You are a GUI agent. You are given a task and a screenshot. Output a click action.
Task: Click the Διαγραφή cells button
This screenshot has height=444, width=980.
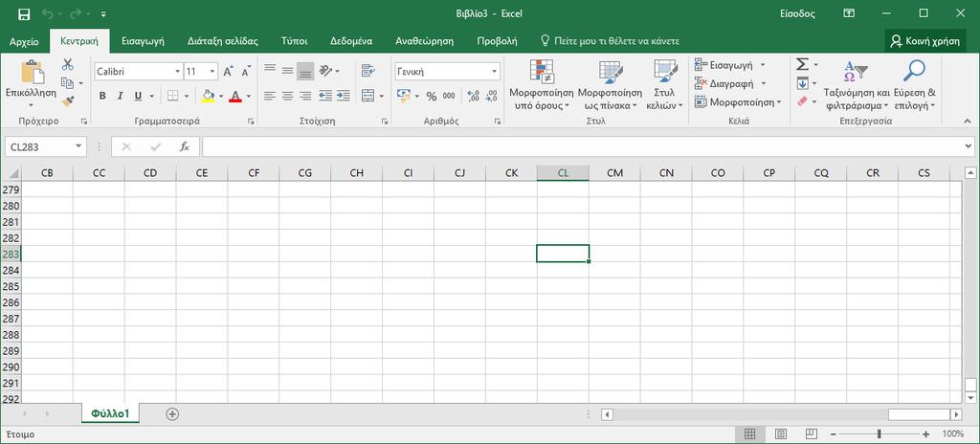725,83
